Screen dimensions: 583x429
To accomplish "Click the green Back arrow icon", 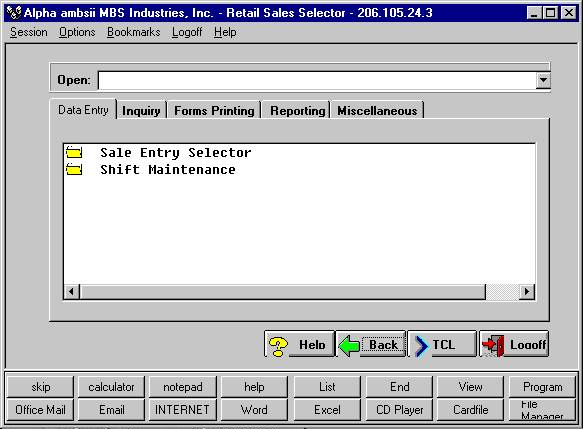I will [349, 346].
